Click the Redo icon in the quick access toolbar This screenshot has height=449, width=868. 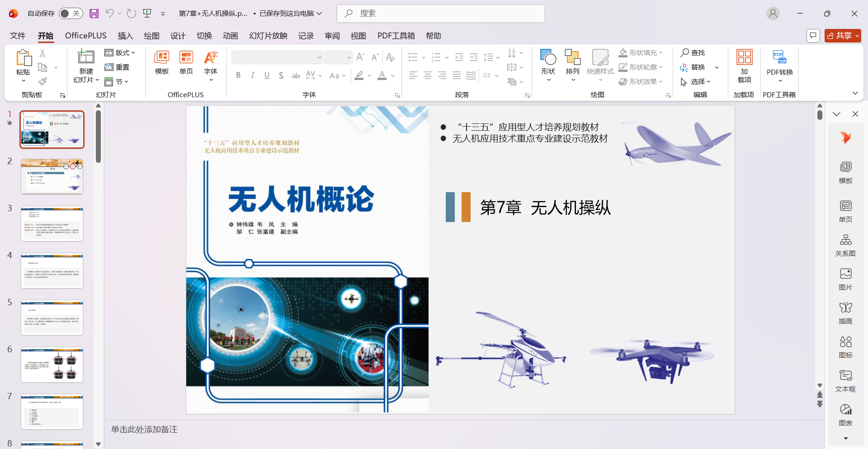(x=132, y=14)
